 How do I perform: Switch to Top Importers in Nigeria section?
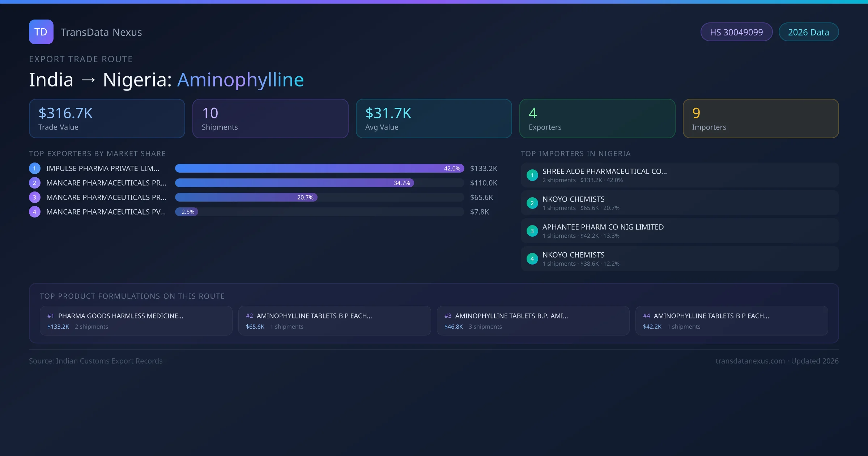pos(576,153)
